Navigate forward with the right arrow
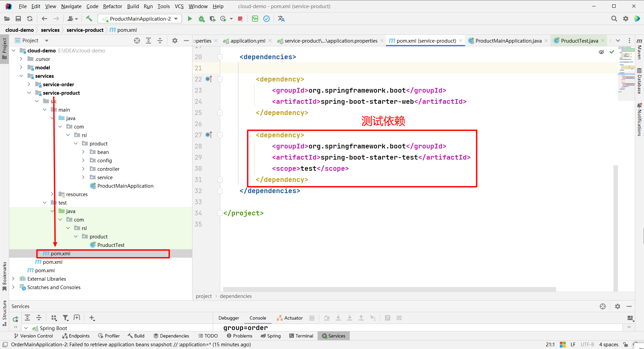The height and width of the screenshot is (349, 644). pyautogui.click(x=56, y=19)
